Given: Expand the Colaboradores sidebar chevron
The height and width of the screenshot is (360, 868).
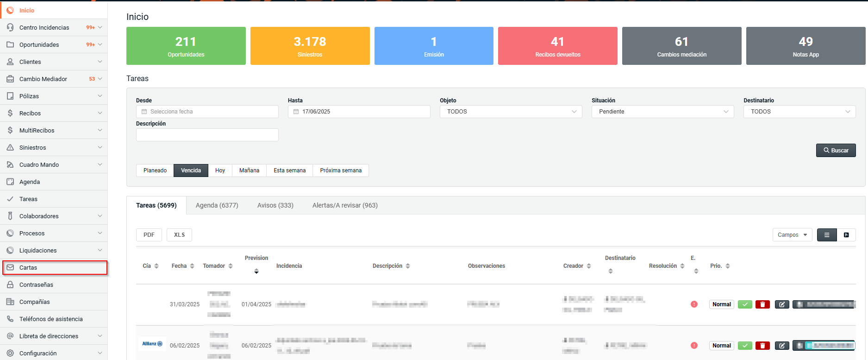Looking at the screenshot, I should tap(100, 216).
